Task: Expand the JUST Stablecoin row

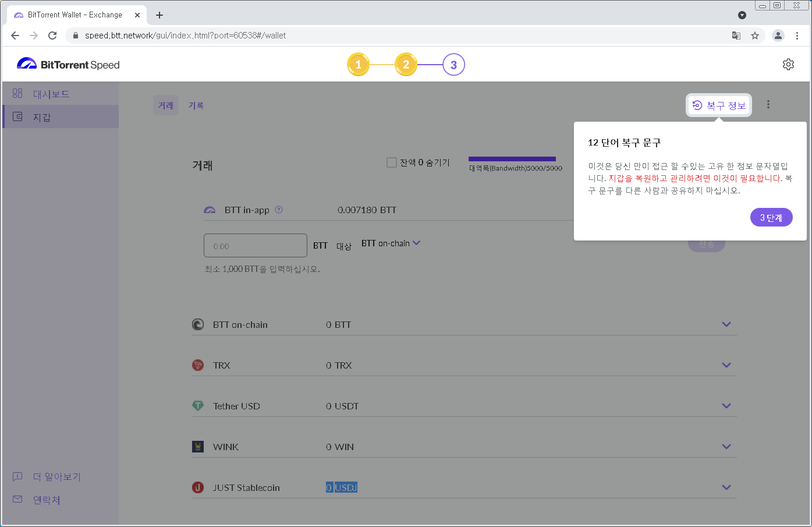Action: pyautogui.click(x=726, y=487)
